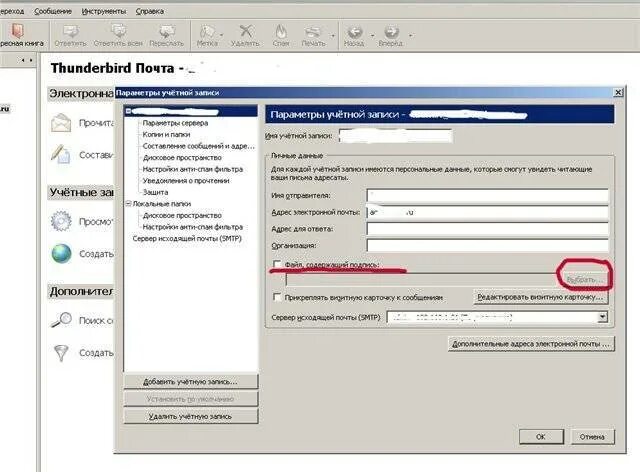
Task: Click the Forward (Вперёд) arrow icon
Action: point(391,31)
